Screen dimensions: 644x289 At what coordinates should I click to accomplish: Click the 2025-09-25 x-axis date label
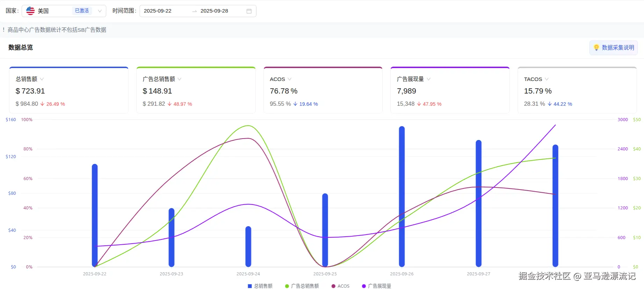325,274
